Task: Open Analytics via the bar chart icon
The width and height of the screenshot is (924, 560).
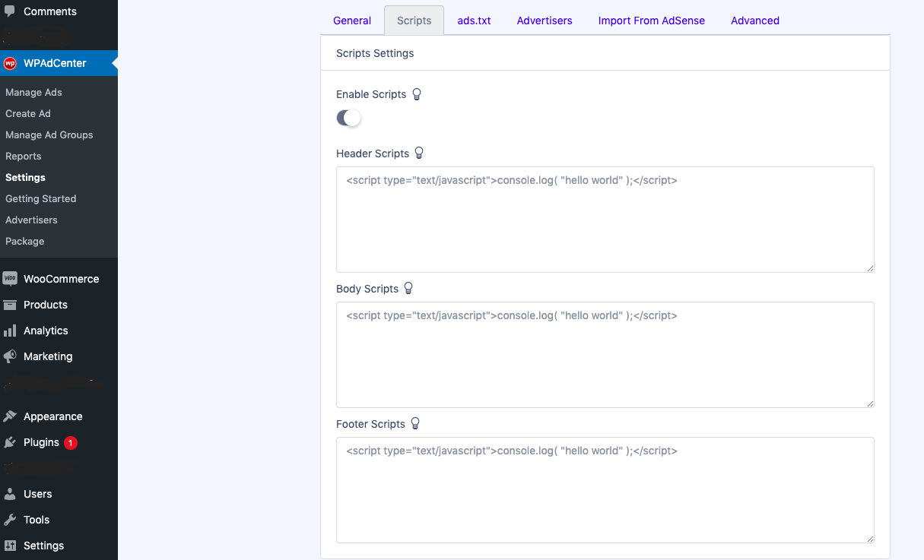Action: [x=11, y=331]
